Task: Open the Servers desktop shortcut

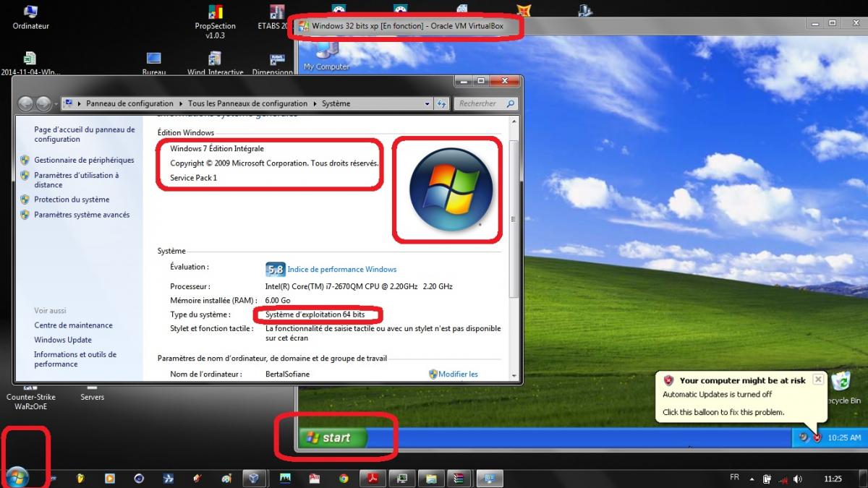Action: coord(92,393)
